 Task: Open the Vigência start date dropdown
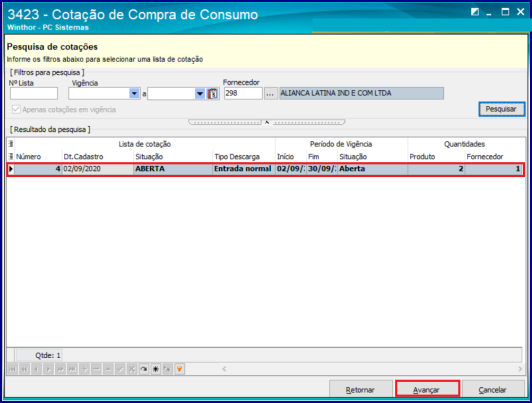point(135,93)
